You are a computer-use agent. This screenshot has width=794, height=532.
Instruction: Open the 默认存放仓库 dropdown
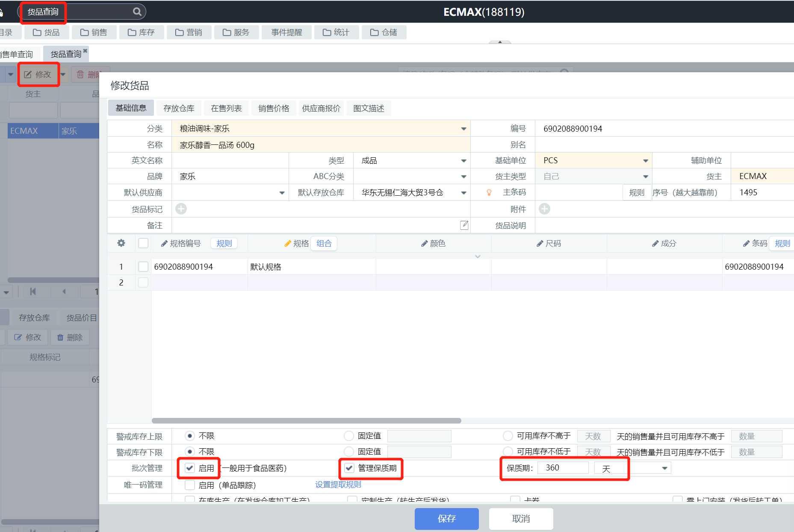463,193
